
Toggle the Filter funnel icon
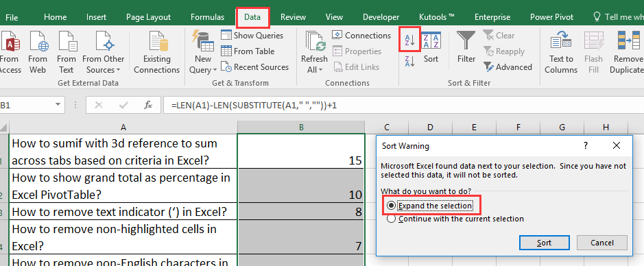coord(466,41)
